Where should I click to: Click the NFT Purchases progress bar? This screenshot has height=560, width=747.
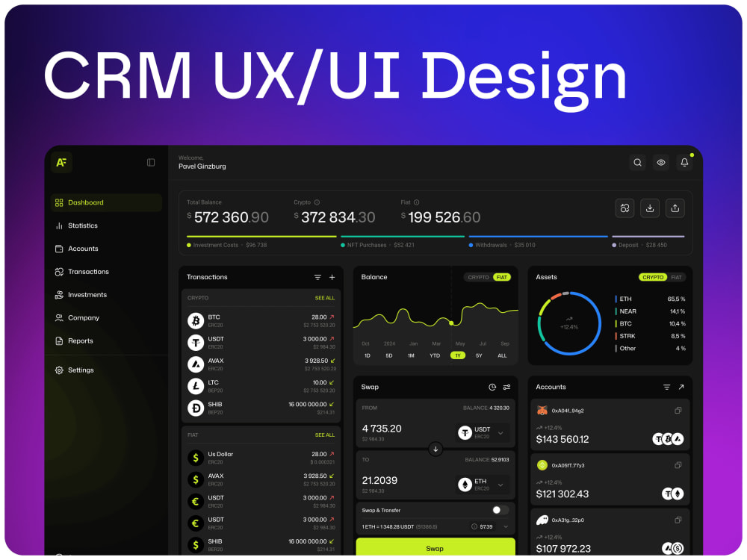click(x=403, y=236)
